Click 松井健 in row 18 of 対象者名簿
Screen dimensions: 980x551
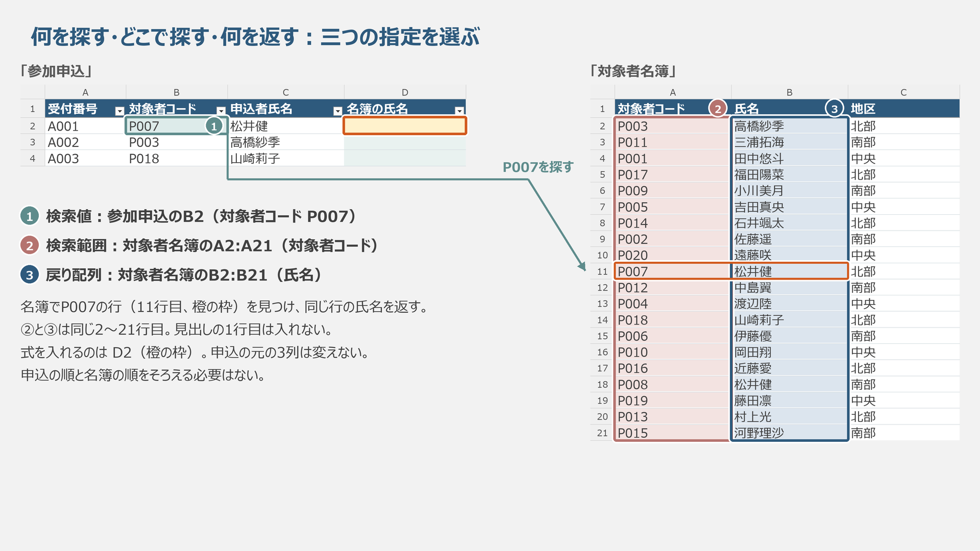[x=789, y=385]
